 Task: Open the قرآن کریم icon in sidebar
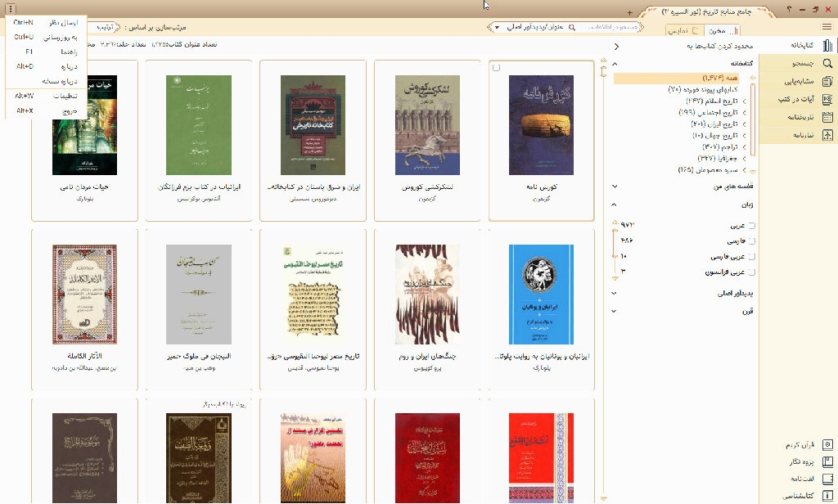(828, 444)
